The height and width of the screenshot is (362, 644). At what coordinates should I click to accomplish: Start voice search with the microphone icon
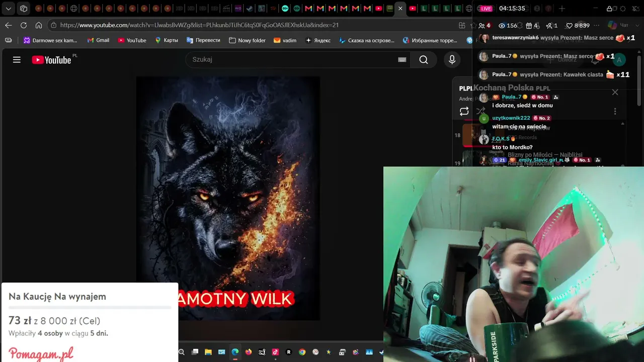(x=452, y=59)
